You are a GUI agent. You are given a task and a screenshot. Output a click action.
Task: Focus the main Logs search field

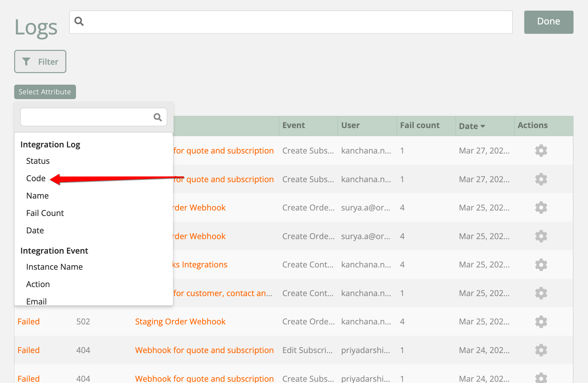pyautogui.click(x=291, y=22)
